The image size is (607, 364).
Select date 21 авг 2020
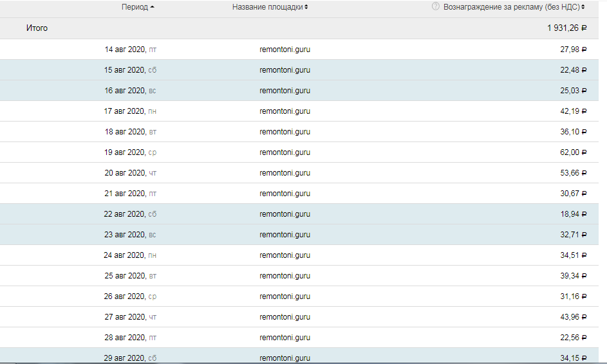pyautogui.click(x=125, y=193)
